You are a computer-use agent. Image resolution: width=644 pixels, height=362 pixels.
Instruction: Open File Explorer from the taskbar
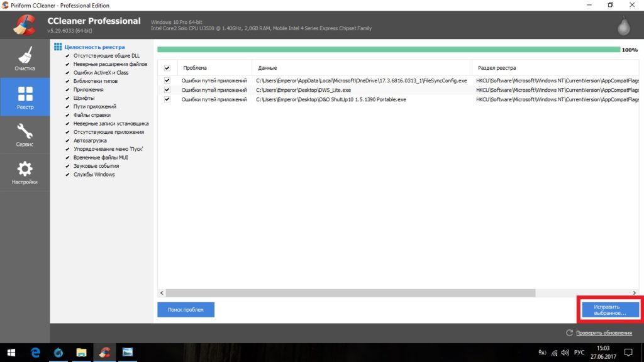81,353
